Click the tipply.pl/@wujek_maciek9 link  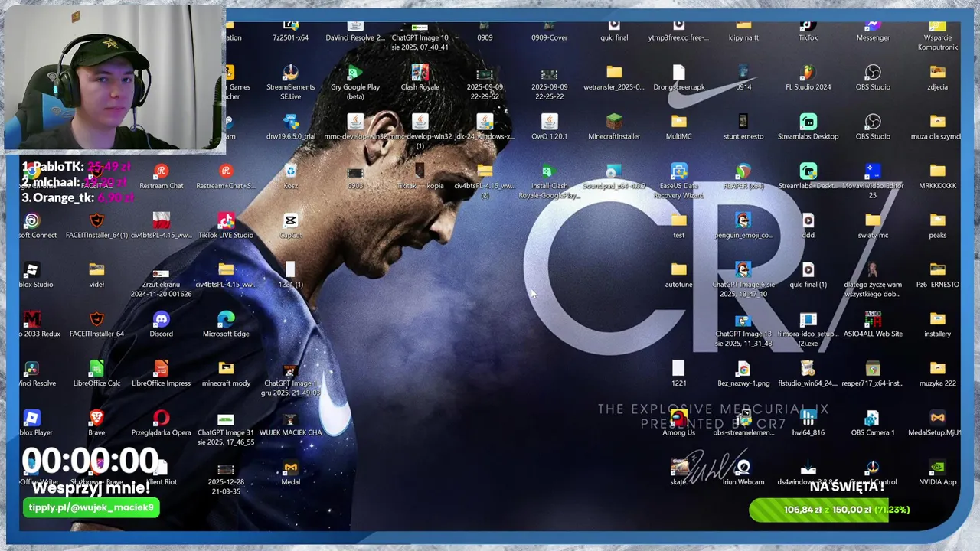(91, 507)
